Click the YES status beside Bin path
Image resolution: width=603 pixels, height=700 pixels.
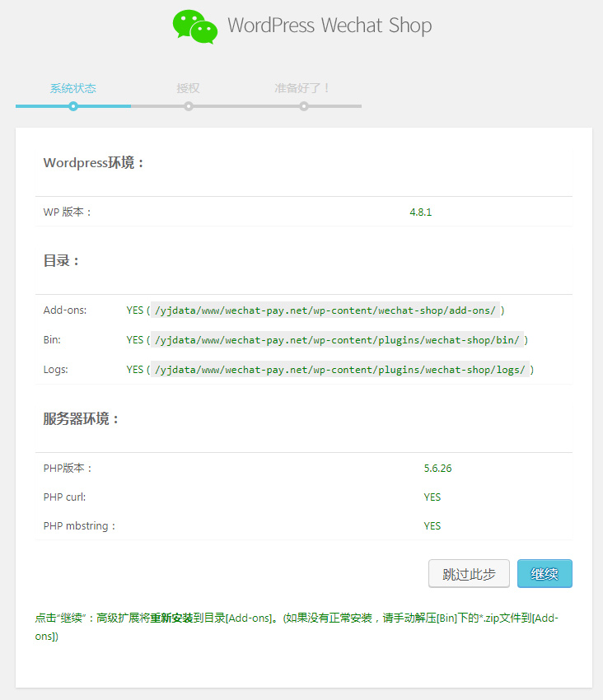(135, 340)
